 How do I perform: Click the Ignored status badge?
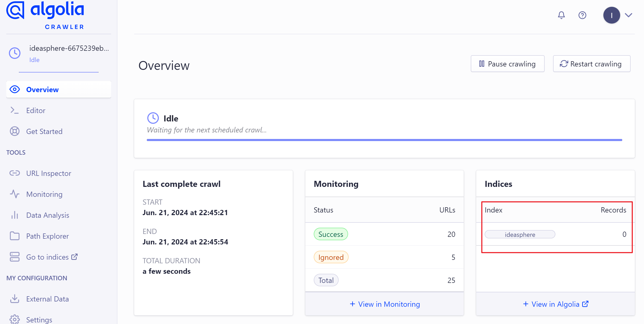331,257
